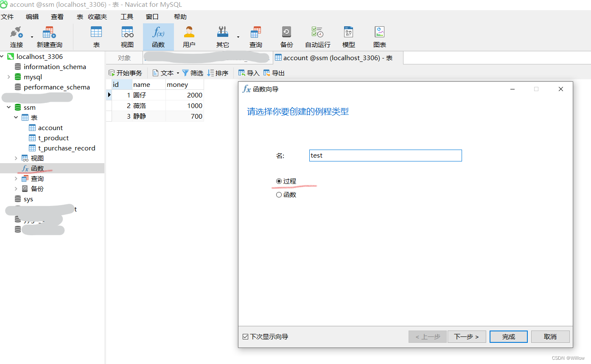Select the 函数 function toolbar icon
The image size is (591, 364).
tap(158, 37)
